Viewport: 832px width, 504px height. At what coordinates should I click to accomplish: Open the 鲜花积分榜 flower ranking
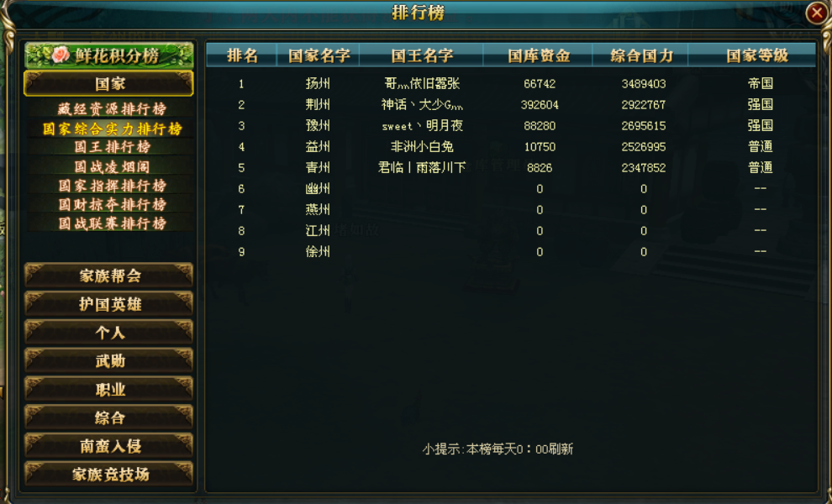pyautogui.click(x=108, y=55)
